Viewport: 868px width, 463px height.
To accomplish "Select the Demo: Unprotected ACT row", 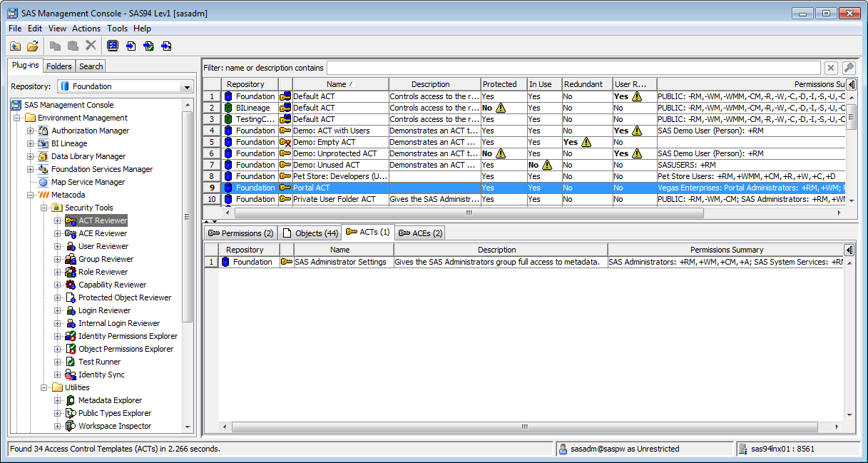I will click(x=524, y=153).
